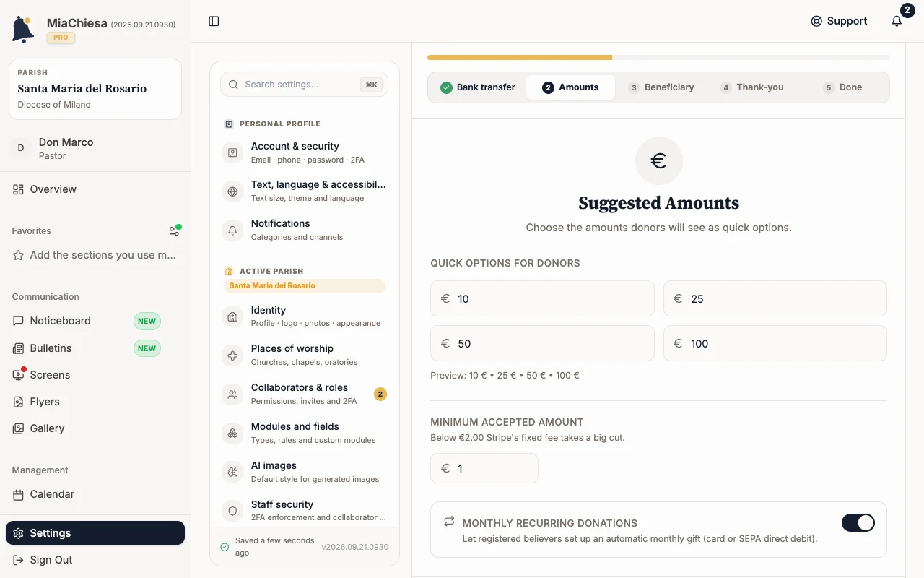Open Text, language & accessibility settings

304,191
